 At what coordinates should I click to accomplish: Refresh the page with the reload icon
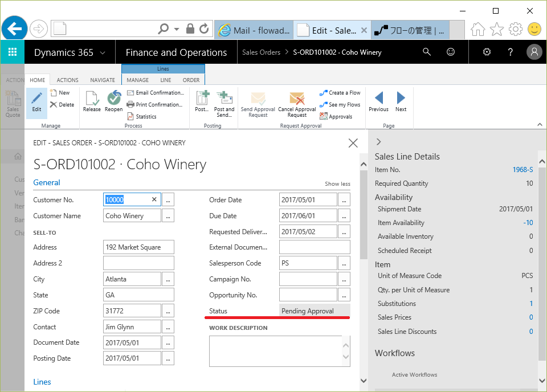click(x=204, y=28)
